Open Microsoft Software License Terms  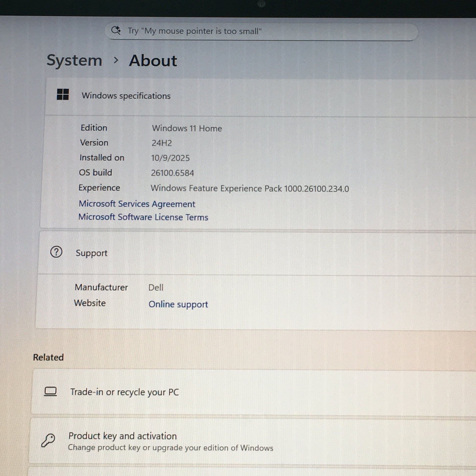tap(143, 217)
